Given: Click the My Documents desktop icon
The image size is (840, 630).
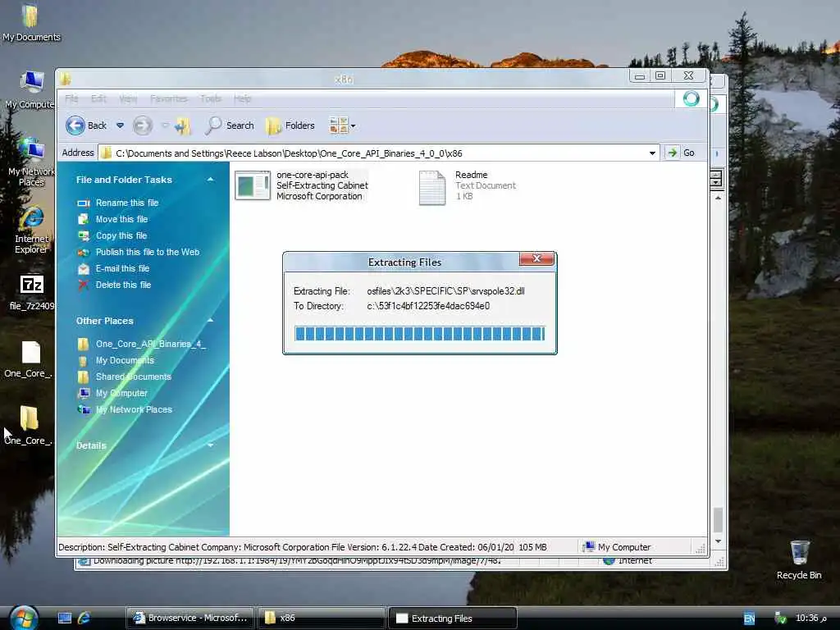Looking at the screenshot, I should pos(30,22).
